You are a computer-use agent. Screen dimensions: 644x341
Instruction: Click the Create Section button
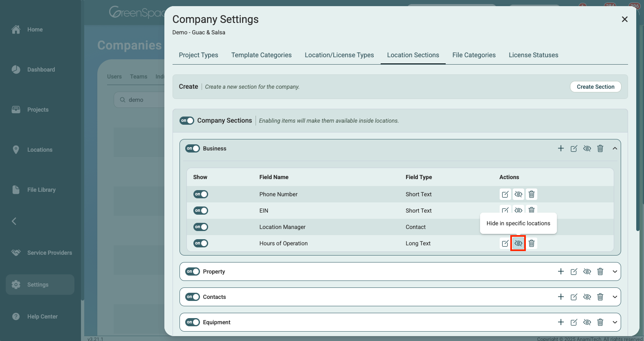(x=595, y=87)
